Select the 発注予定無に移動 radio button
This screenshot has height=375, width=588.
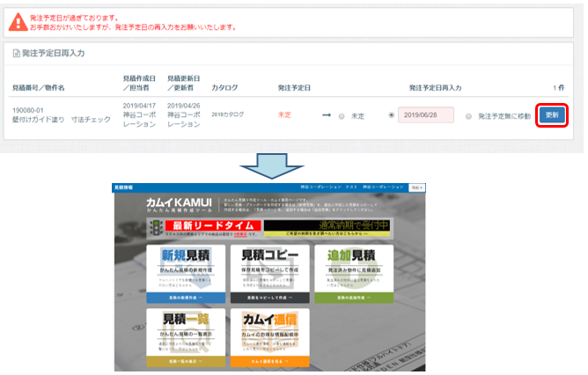468,116
